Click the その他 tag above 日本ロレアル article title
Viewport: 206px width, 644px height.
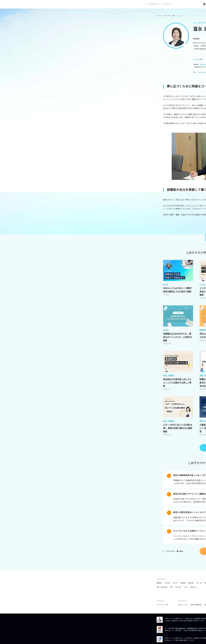[166, 285]
